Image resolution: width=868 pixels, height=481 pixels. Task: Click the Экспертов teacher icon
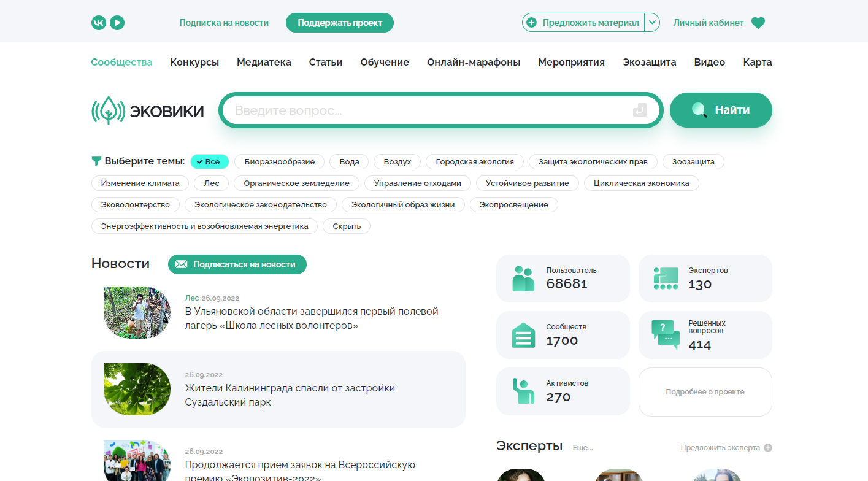click(666, 279)
